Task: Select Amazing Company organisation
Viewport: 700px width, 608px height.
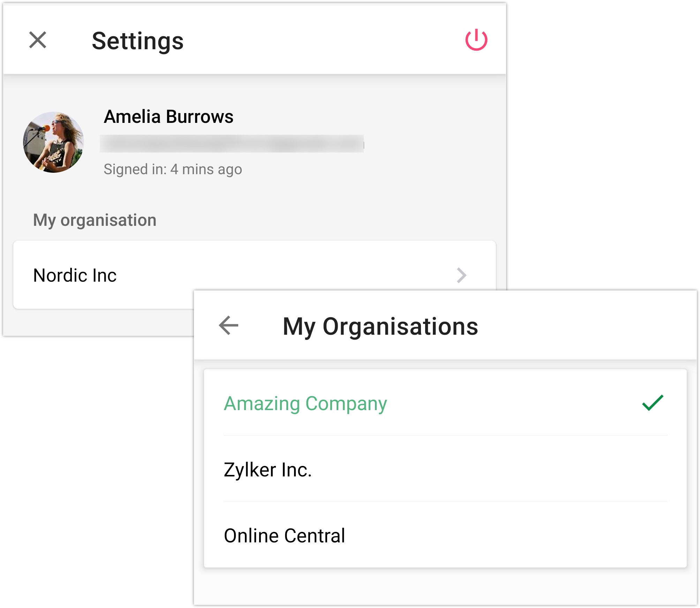Action: 305,403
